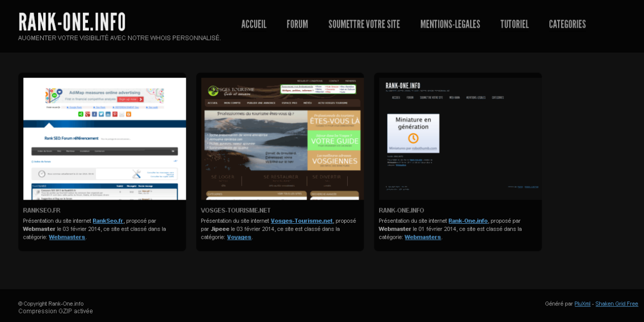Click the 'Jipeee' author name text

220,229
